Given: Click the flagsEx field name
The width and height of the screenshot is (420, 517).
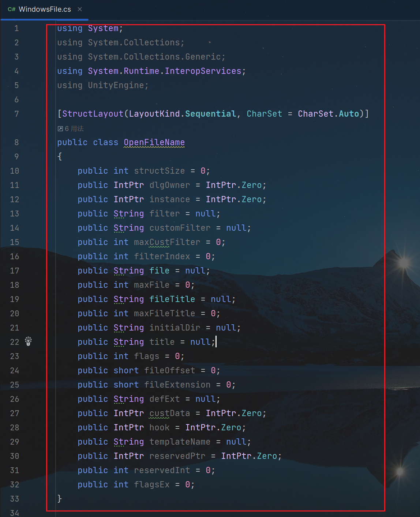Looking at the screenshot, I should 152,484.
